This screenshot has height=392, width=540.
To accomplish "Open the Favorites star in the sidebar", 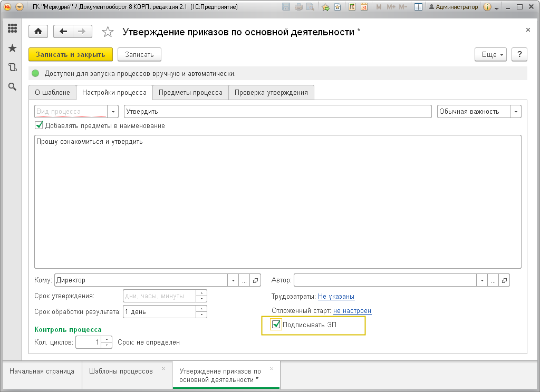I will click(x=13, y=48).
